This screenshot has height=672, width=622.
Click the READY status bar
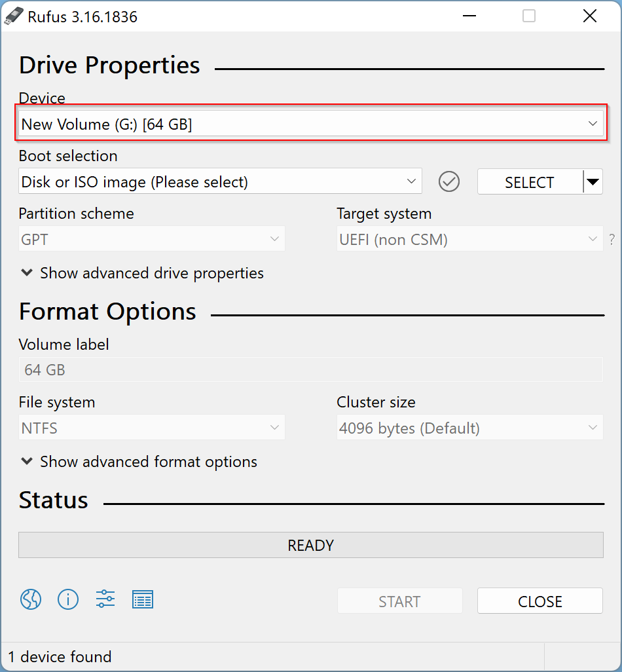coord(311,545)
